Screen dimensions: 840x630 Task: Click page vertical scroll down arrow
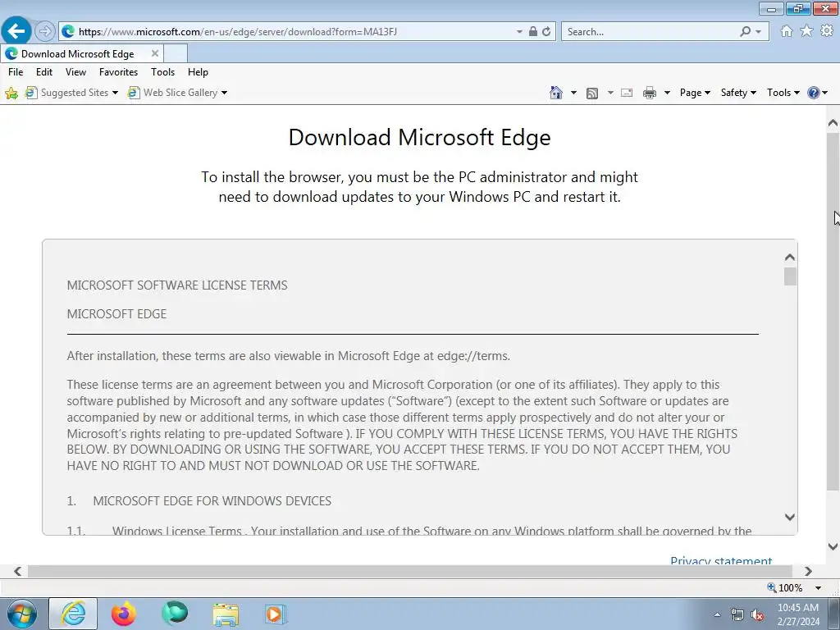pos(833,546)
